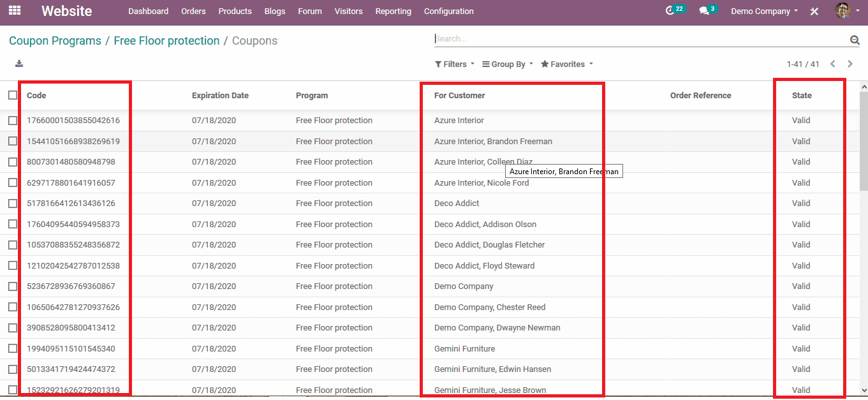Click customer cell 'Demo Company, Chester Reed'
The image size is (868, 400).
click(490, 307)
